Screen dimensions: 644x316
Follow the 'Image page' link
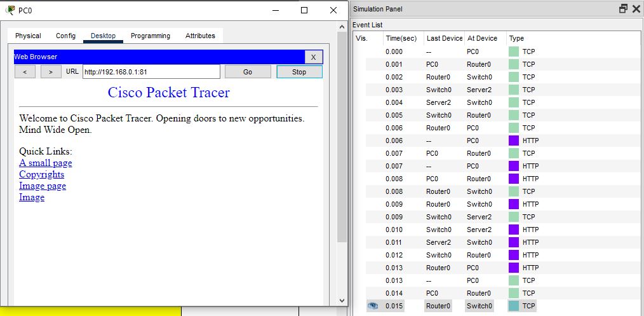point(43,186)
